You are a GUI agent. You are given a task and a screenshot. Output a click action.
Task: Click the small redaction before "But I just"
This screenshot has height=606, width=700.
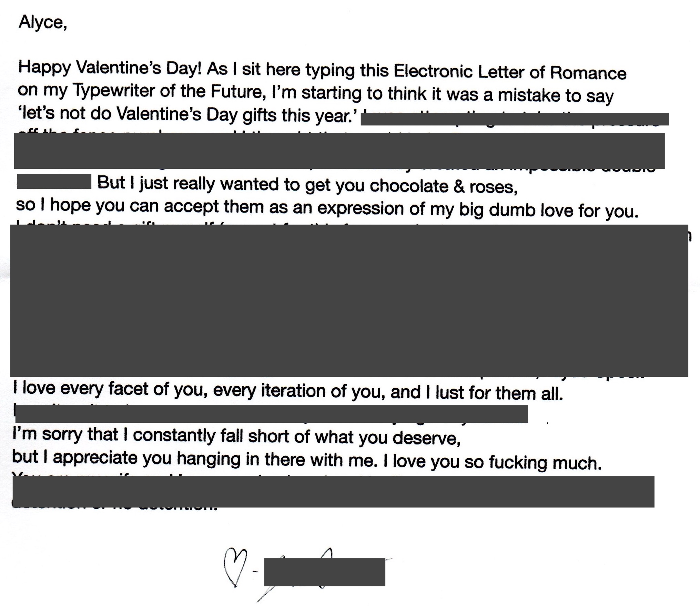[54, 182]
